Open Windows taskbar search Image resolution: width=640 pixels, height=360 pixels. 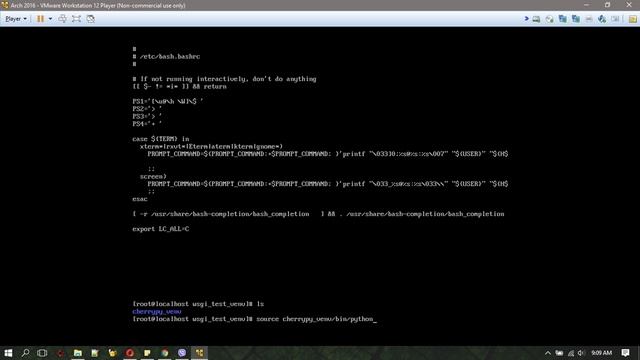point(25,353)
